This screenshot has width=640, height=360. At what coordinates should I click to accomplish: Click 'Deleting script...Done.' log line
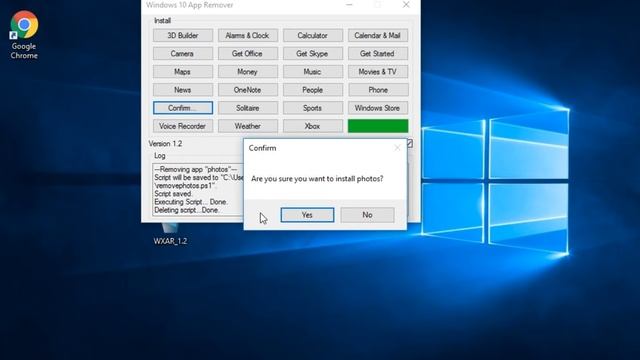[187, 210]
